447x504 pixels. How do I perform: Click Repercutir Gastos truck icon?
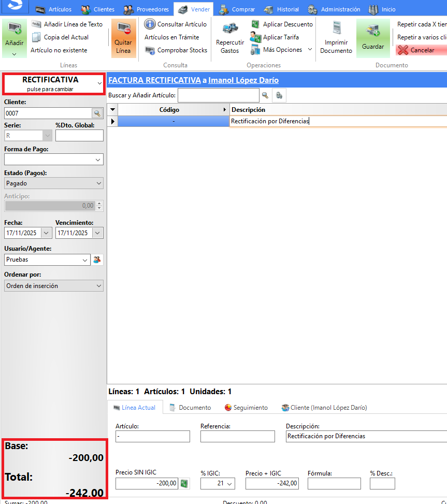[x=230, y=30]
